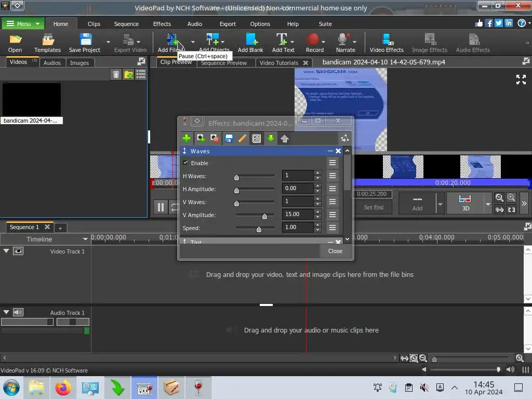The image size is (532, 399).
Task: Collapse Video Track 1 triangle
Action: tap(6, 251)
